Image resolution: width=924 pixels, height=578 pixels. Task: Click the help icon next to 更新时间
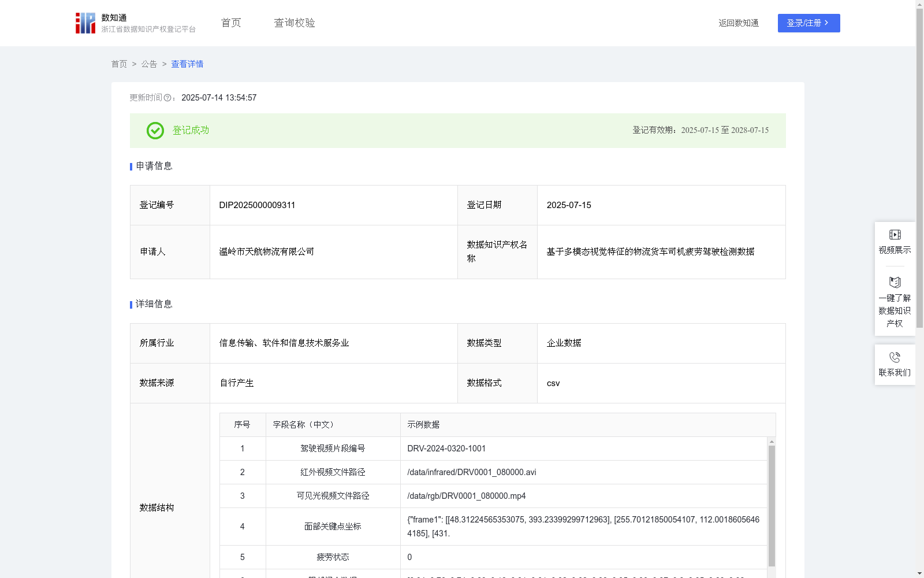point(167,98)
